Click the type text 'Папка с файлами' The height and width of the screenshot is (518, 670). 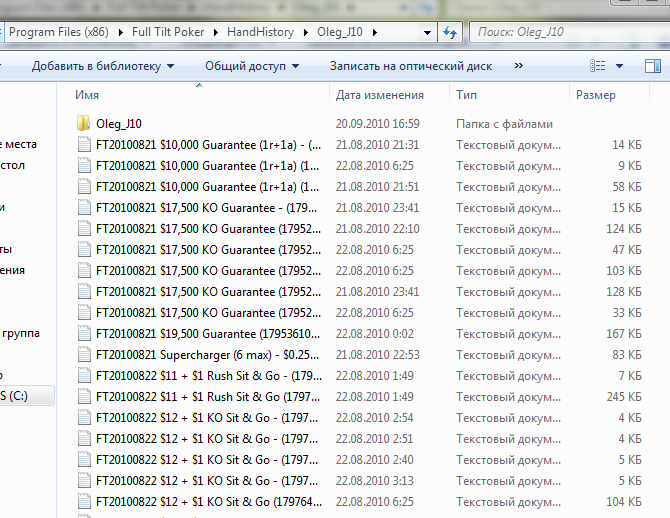pyautogui.click(x=504, y=124)
